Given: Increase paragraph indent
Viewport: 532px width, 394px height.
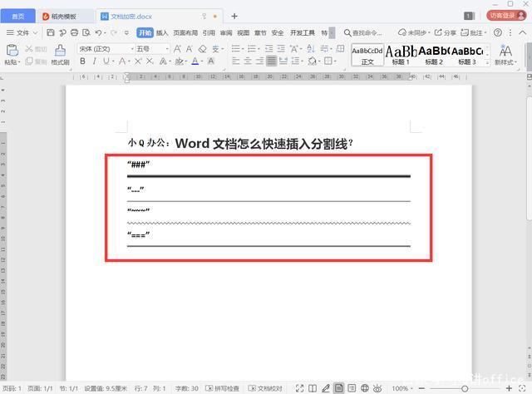Looking at the screenshot, I should point(281,48).
